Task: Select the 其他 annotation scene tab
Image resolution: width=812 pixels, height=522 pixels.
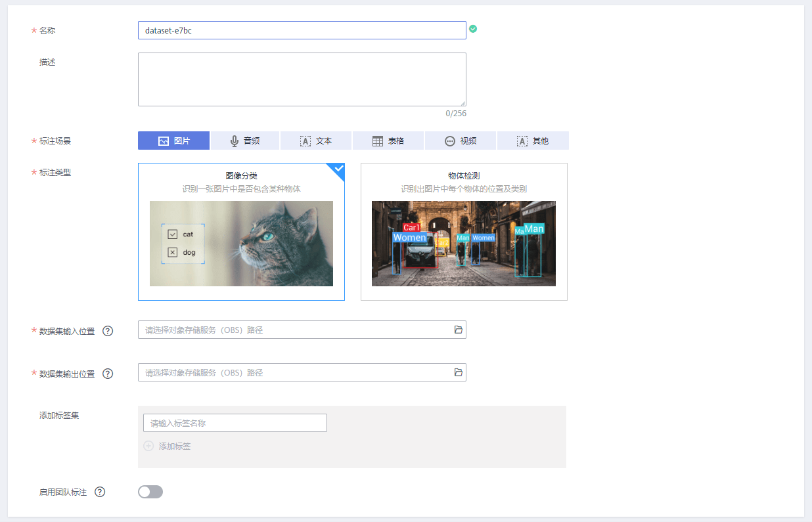Action: point(533,141)
